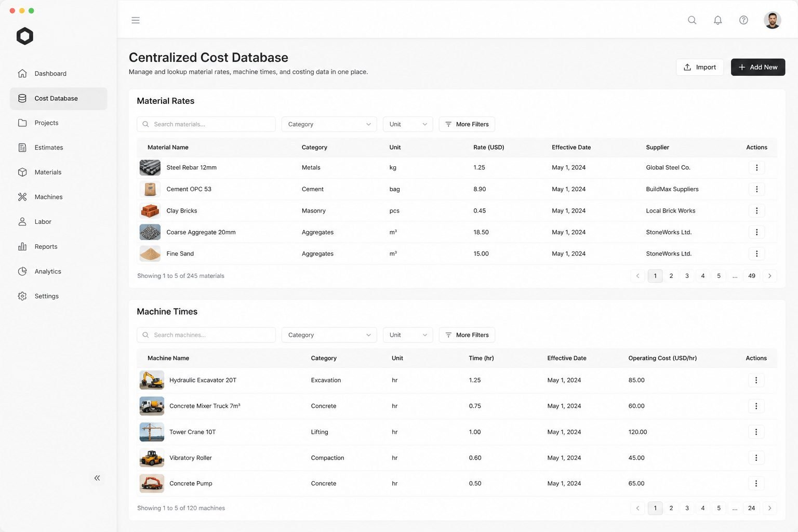This screenshot has height=532, width=798.
Task: Open actions menu for Tower Crane 10T
Action: coord(756,432)
